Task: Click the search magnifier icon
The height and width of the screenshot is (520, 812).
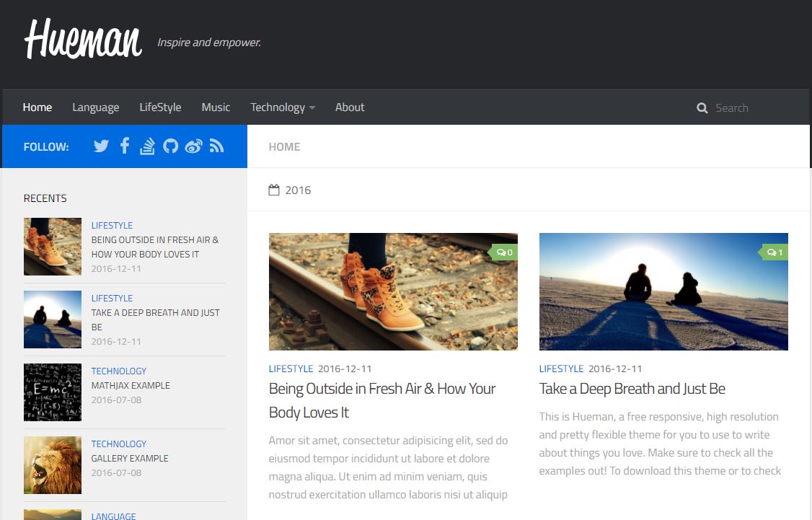Action: 702,108
